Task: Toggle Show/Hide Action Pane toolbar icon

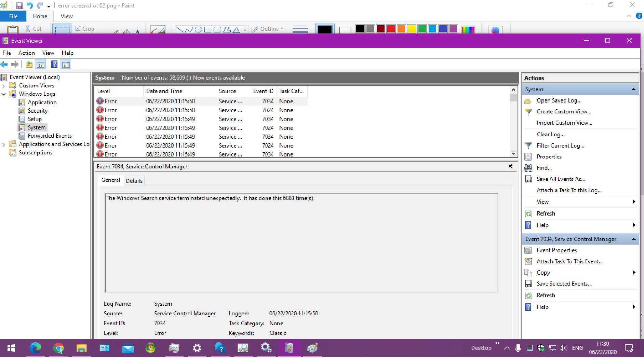Action: click(x=66, y=64)
